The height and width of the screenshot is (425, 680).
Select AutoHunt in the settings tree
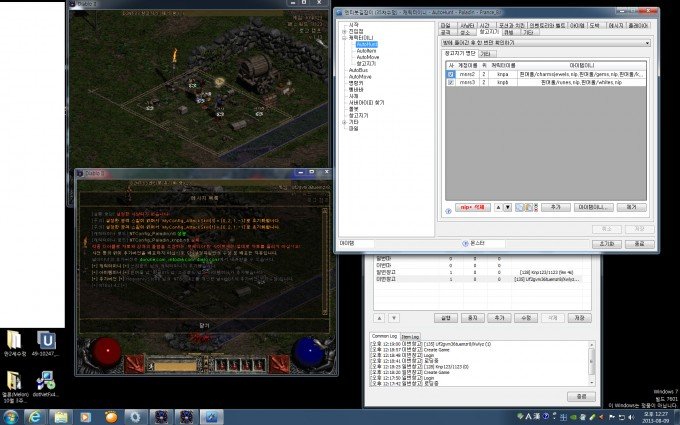tap(367, 44)
